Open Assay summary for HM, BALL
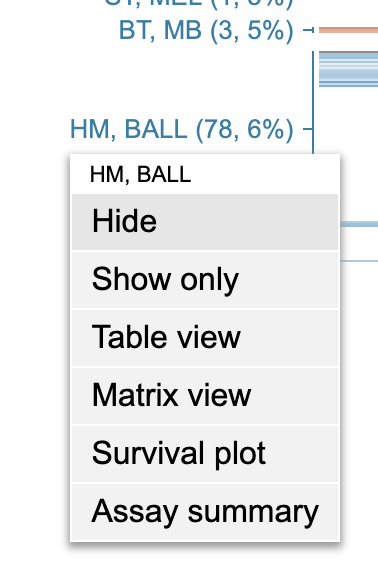Viewport: 378px width, 568px height. (x=205, y=511)
